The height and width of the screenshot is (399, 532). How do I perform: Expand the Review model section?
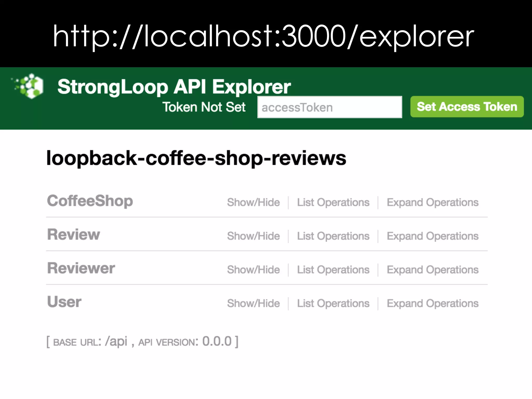[x=74, y=234]
